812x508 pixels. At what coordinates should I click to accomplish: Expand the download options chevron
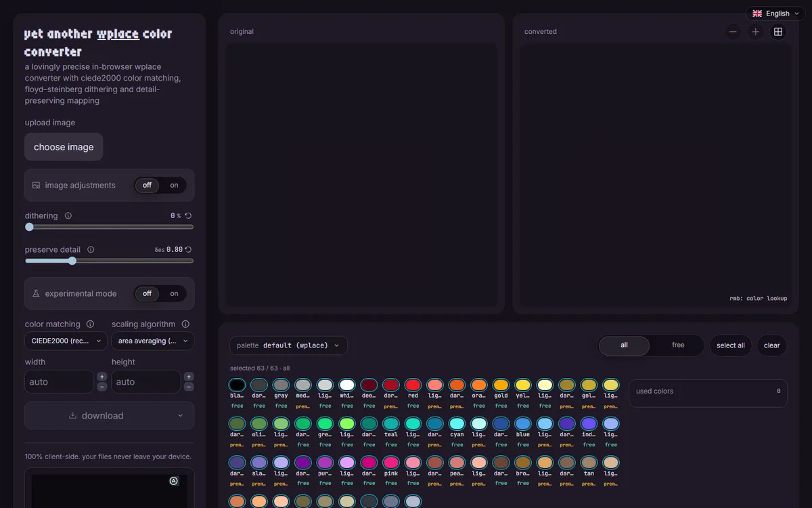coord(181,416)
